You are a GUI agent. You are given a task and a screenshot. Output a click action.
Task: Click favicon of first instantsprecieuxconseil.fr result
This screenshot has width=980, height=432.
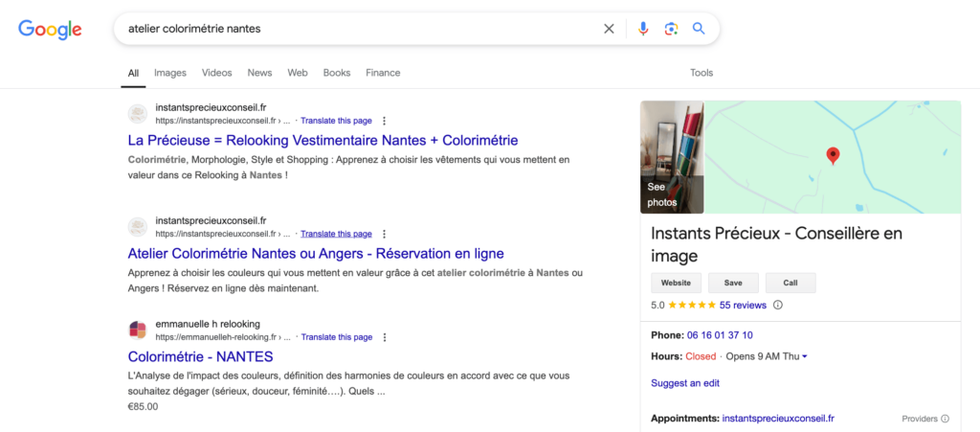[x=138, y=114]
